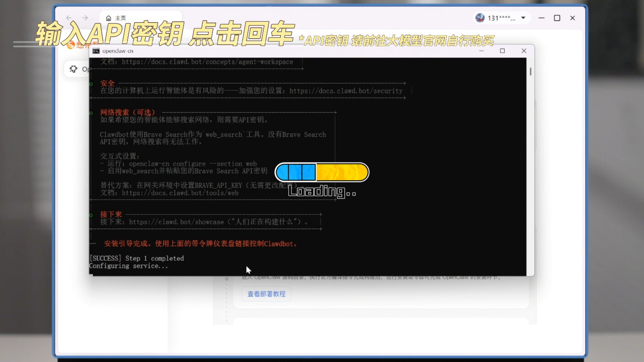Screen dimensions: 644x362
Task: Minimize the openclaw-cn console window
Action: (481, 51)
